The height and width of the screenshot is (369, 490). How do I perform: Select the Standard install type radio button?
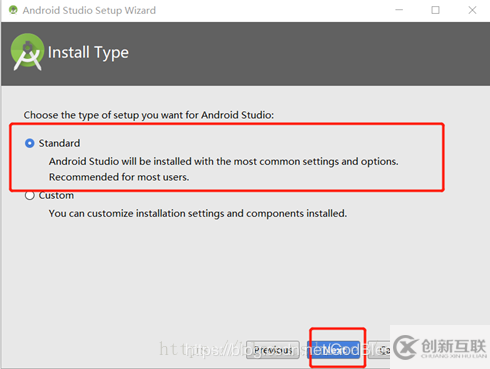pyautogui.click(x=30, y=143)
